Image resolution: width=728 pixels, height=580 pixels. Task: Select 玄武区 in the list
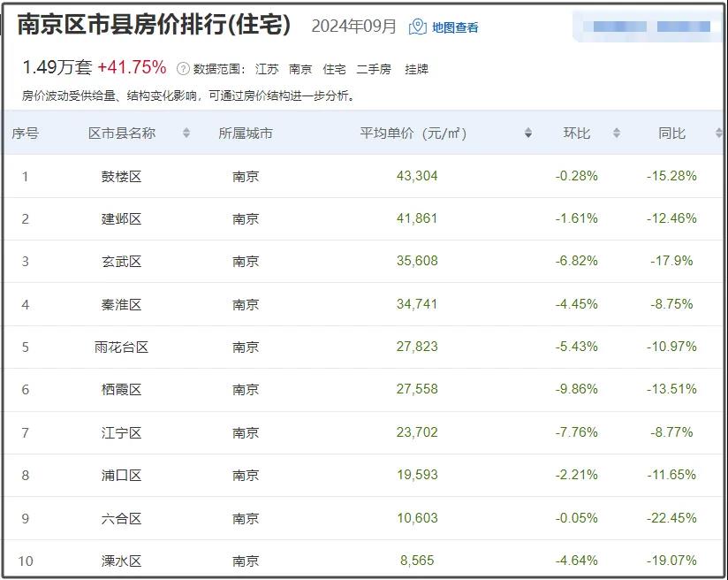122,262
